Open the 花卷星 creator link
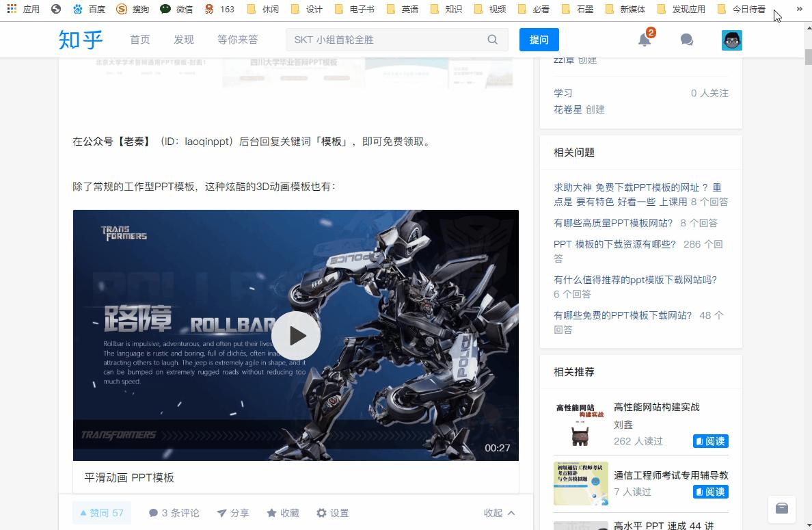Screen dimensions: 812x530 [567, 109]
